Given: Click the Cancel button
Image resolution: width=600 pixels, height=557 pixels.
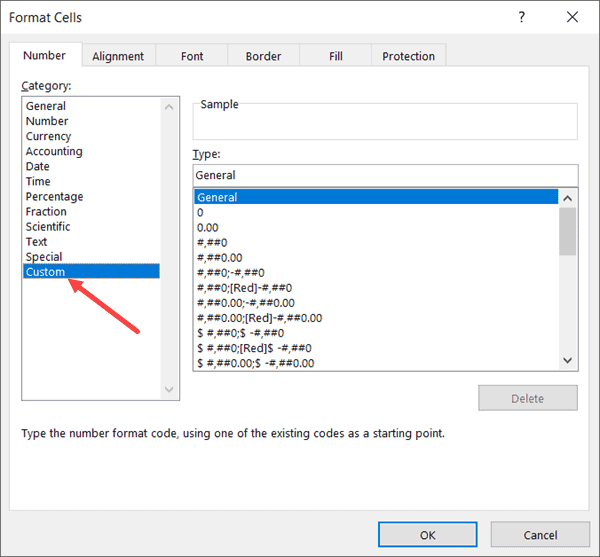Looking at the screenshot, I should coord(540,535).
